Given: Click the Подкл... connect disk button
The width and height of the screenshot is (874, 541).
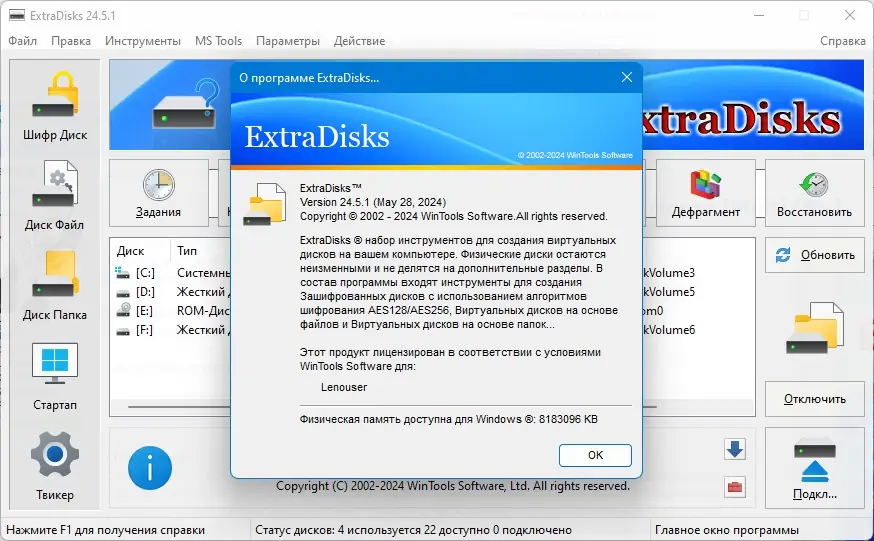Looking at the screenshot, I should pos(814,468).
